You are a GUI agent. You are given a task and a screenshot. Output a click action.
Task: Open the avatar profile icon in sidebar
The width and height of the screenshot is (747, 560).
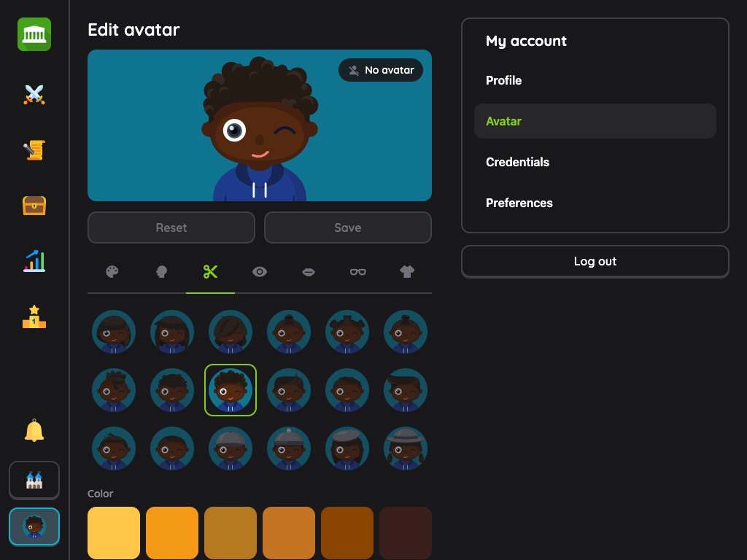[x=34, y=526]
